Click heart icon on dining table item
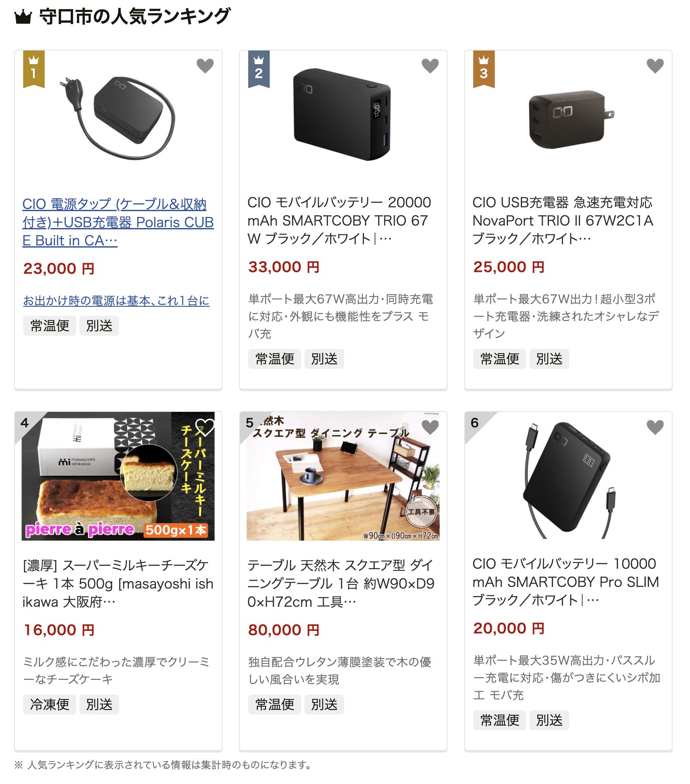The width and height of the screenshot is (690, 784). coord(430,427)
